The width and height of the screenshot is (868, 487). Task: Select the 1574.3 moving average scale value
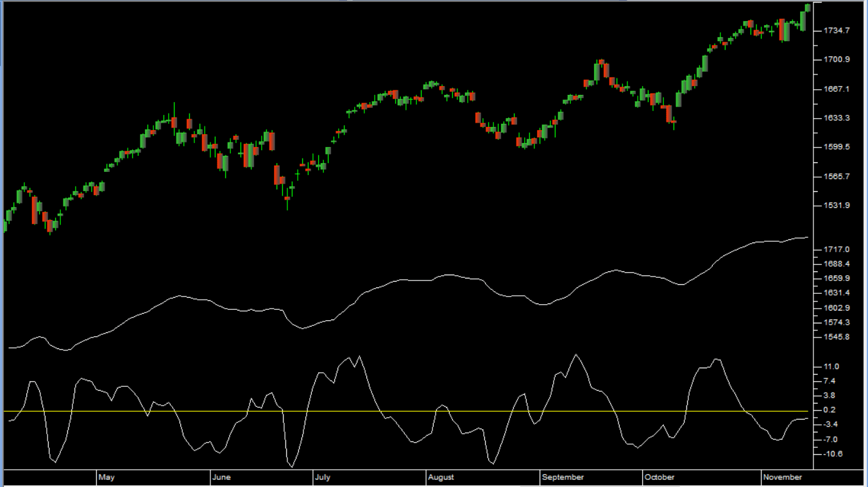tap(836, 322)
